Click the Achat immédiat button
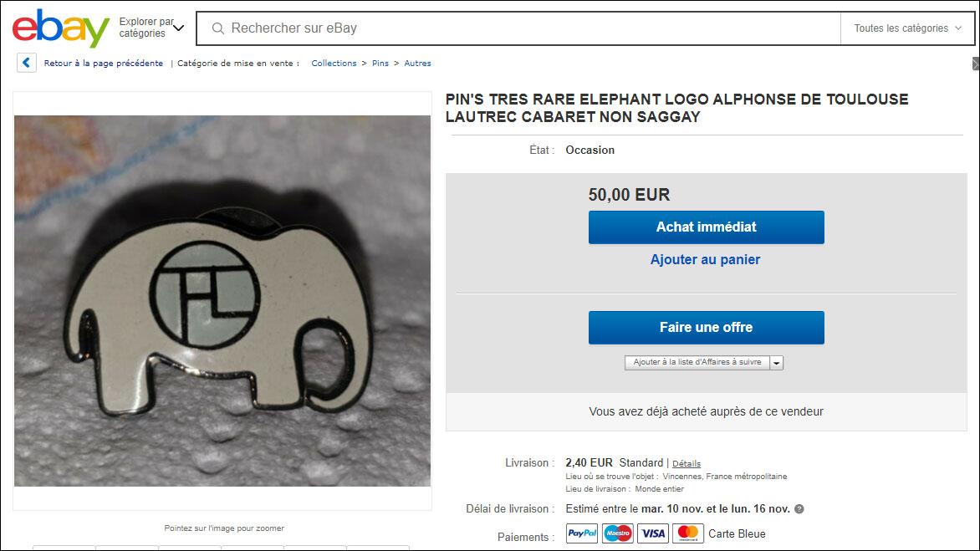 coord(707,227)
